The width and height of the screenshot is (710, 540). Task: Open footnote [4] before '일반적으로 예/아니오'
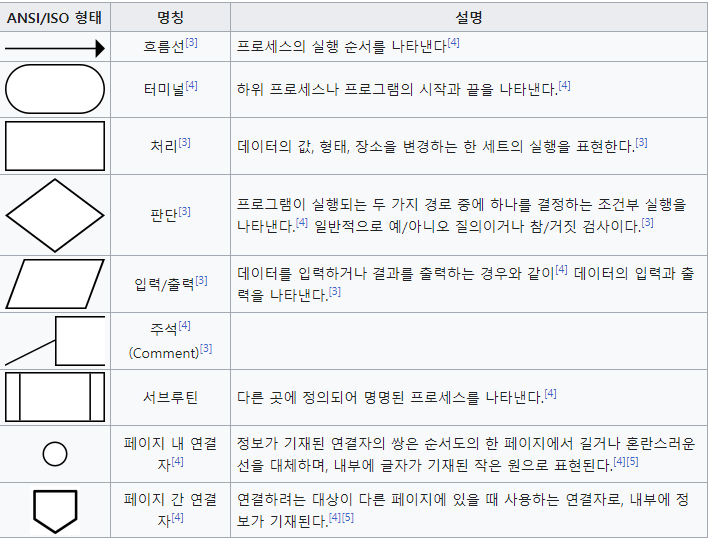pyautogui.click(x=302, y=222)
